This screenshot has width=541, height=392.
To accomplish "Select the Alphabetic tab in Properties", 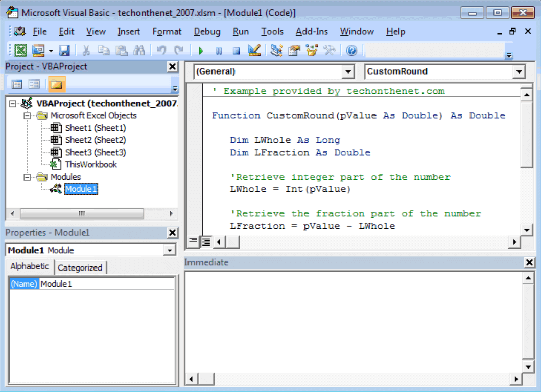I will (29, 266).
